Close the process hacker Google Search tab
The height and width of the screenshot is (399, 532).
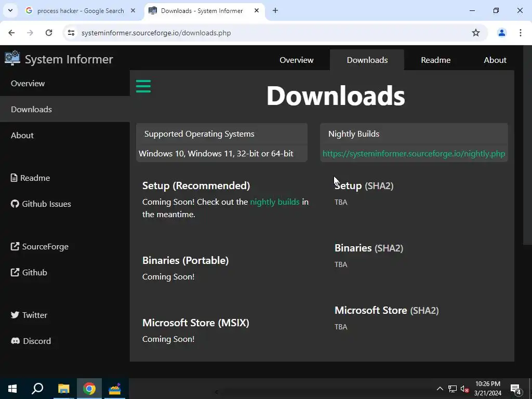[x=133, y=10]
